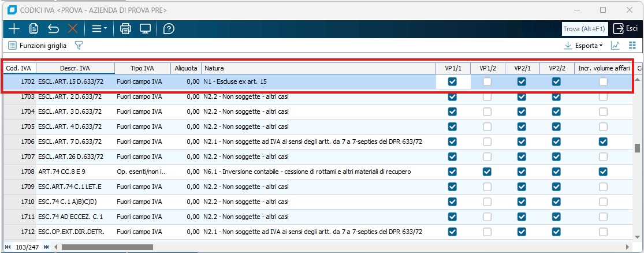Image resolution: width=644 pixels, height=253 pixels.
Task: Open the Funzioni griglia menu
Action: coord(38,46)
